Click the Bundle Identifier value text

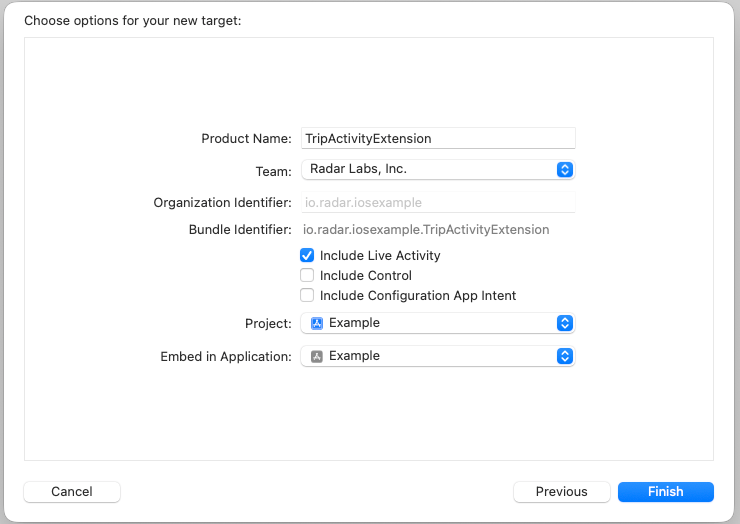coord(426,230)
